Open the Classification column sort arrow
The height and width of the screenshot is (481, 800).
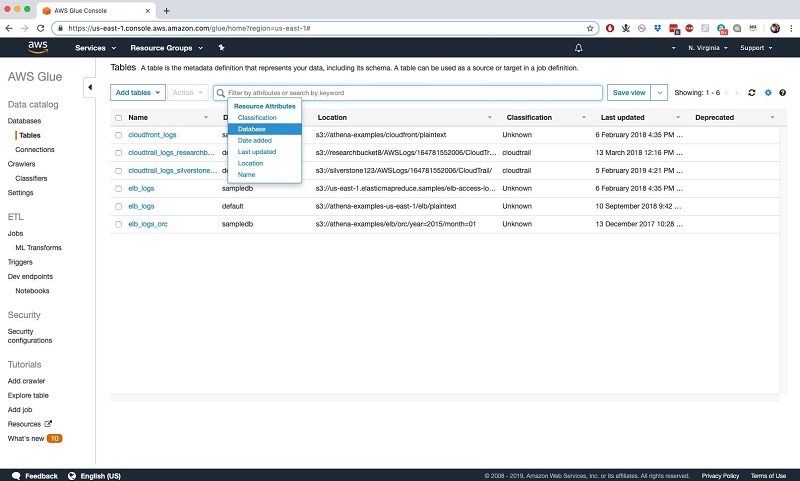point(584,117)
